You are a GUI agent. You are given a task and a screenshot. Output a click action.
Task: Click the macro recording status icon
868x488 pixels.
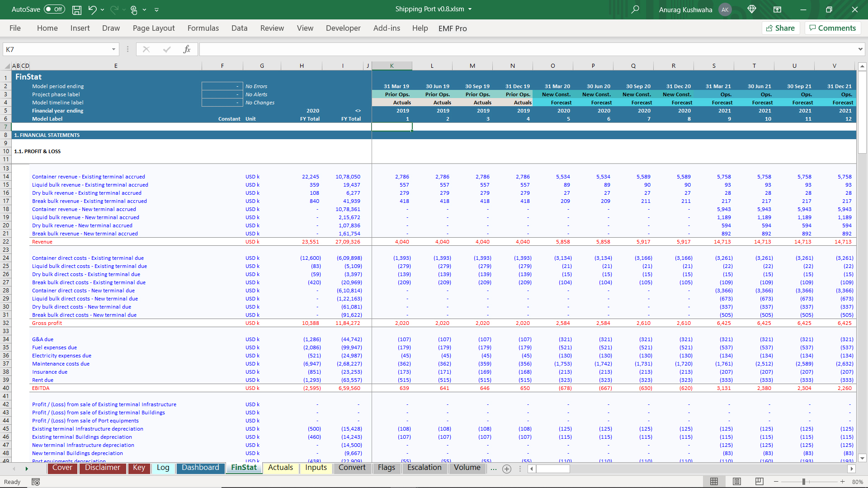36,482
